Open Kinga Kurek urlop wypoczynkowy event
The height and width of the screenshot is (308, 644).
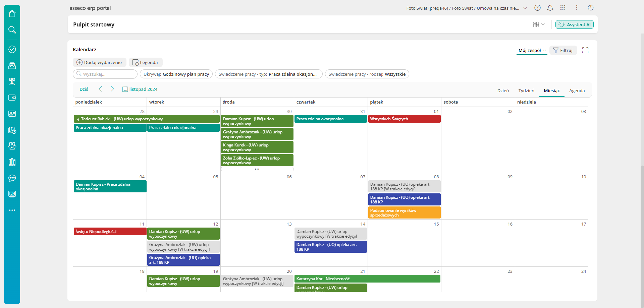257,147
